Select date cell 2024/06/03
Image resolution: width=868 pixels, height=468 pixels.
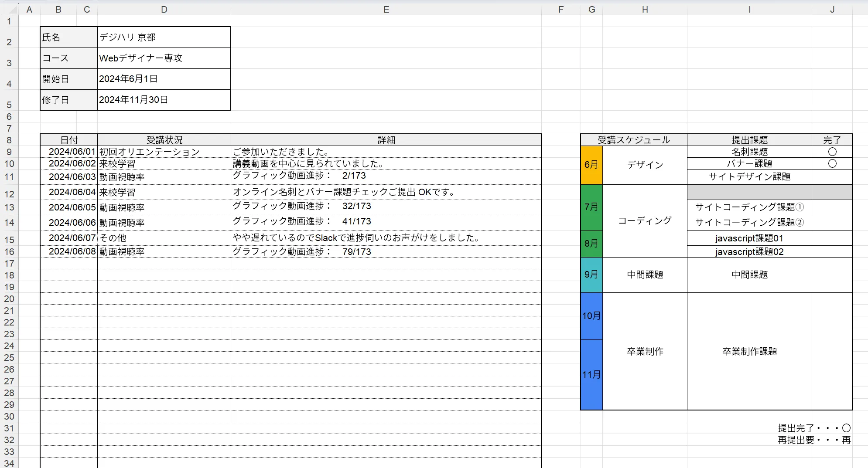[69, 177]
